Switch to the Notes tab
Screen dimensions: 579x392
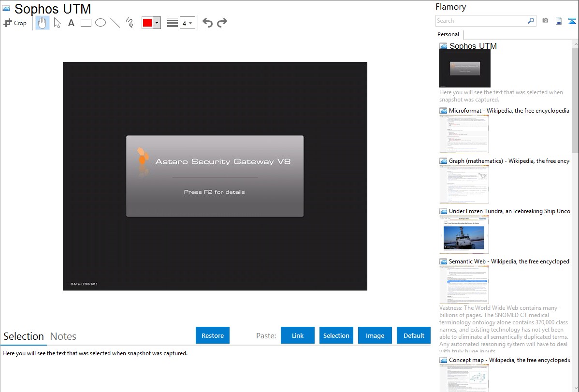pyautogui.click(x=63, y=336)
